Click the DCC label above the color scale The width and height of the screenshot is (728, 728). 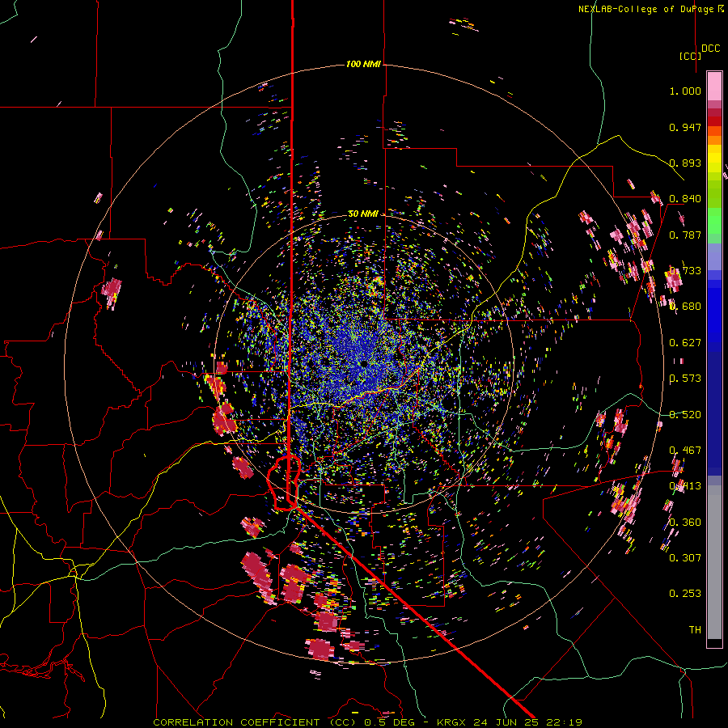[711, 49]
